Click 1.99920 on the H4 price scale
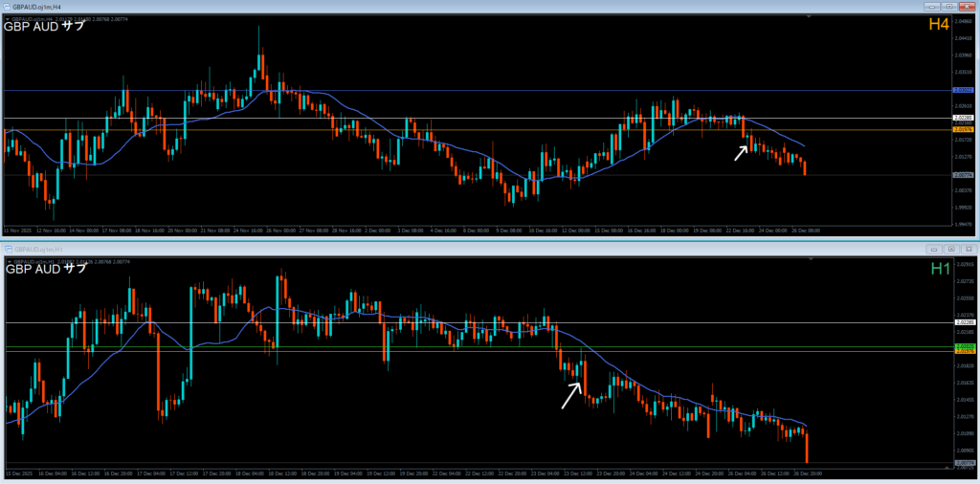Image resolution: width=980 pixels, height=484 pixels. click(963, 208)
